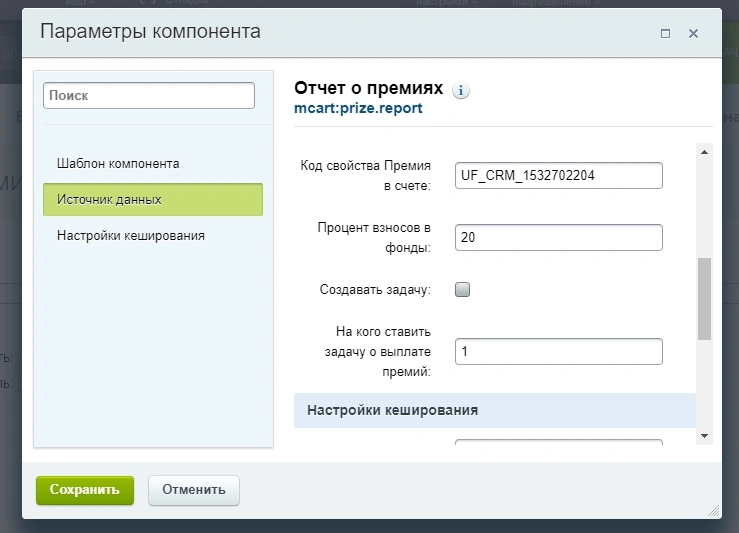
Task: Click the Код свойства Премия в счете field
Action: (x=558, y=175)
